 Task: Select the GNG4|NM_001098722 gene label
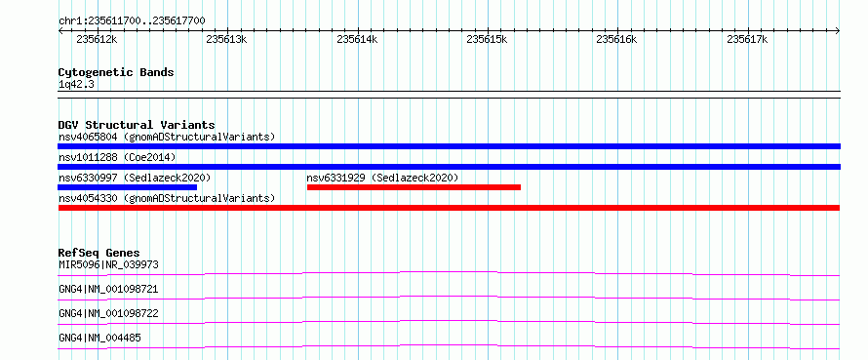(108, 313)
